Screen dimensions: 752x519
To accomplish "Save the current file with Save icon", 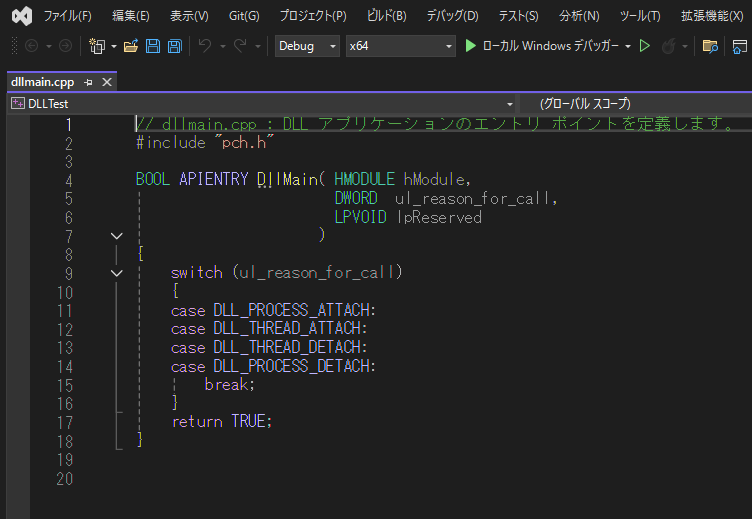I will (x=153, y=46).
